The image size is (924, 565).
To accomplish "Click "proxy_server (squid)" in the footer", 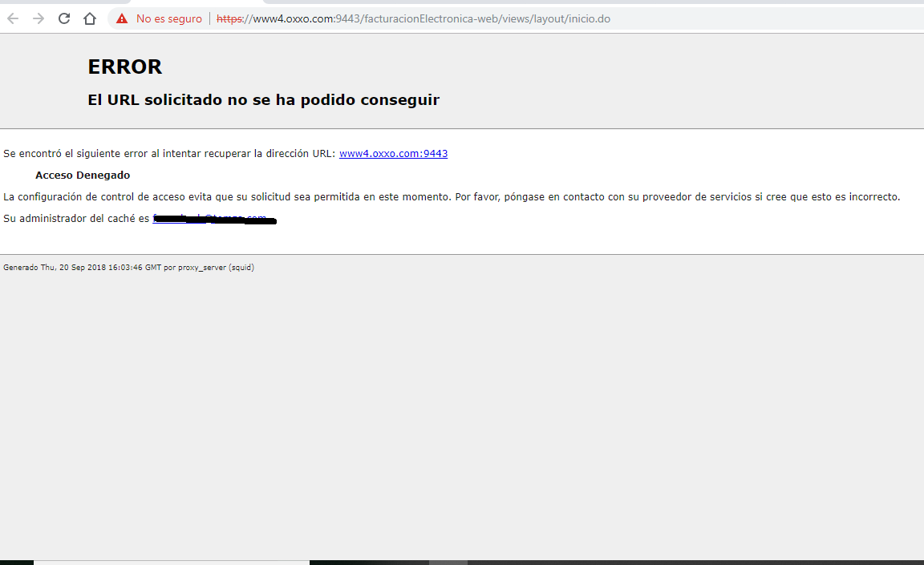I will point(216,268).
